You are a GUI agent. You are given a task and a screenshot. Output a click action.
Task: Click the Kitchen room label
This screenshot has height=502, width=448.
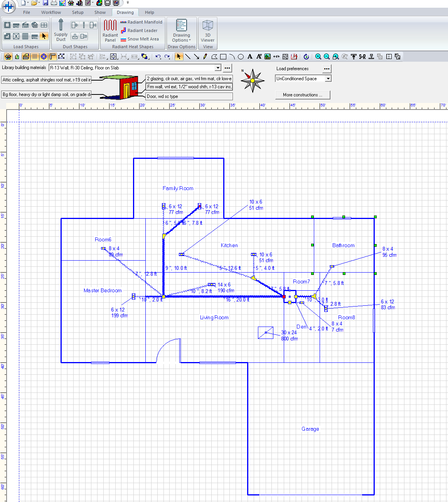pos(229,246)
